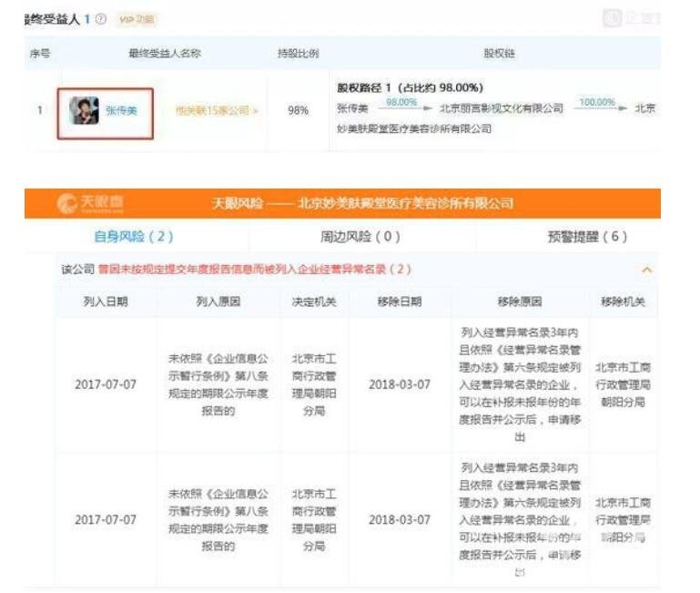
Task: Click the 移除原因 column header
Action: coord(520,302)
